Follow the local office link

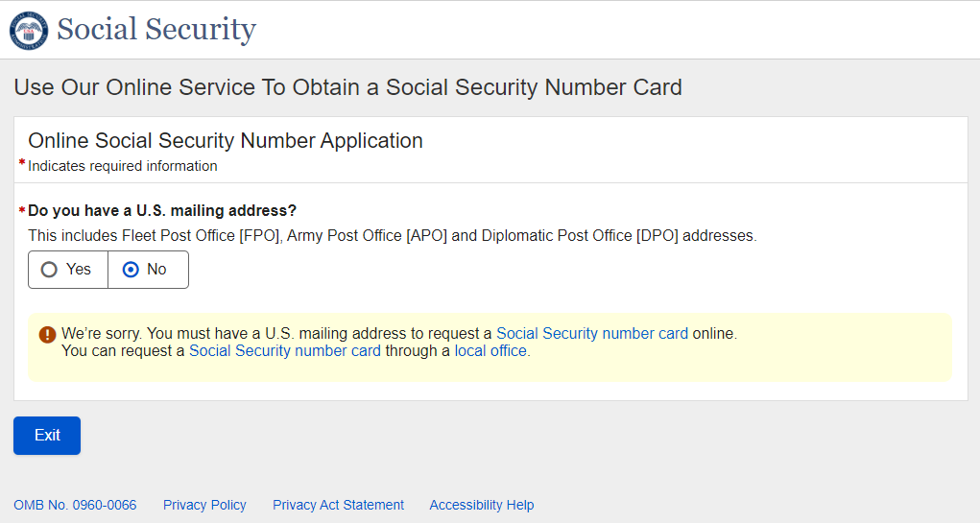(490, 351)
